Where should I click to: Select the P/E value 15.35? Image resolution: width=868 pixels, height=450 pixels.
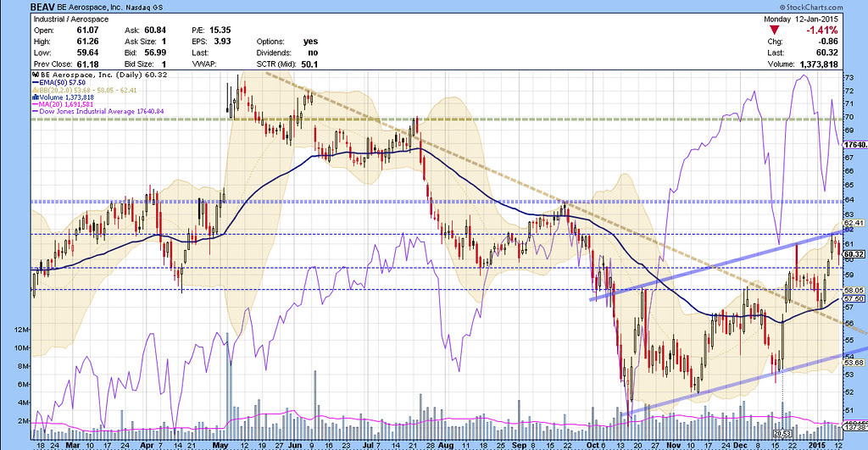pyautogui.click(x=220, y=31)
